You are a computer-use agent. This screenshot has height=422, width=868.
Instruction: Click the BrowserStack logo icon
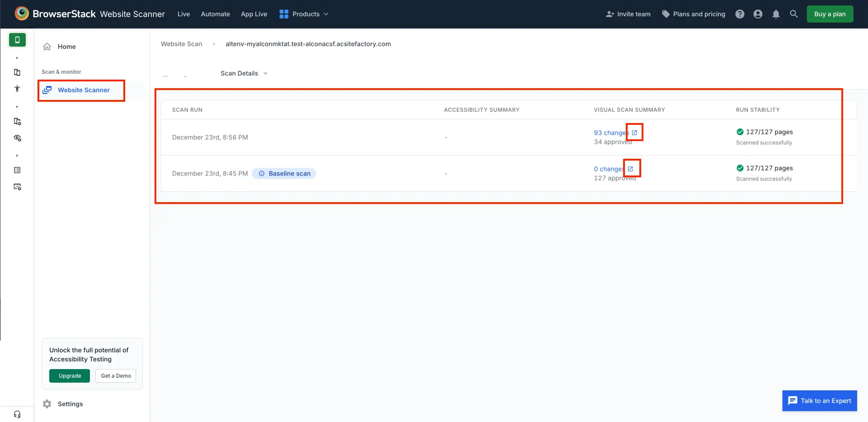(x=22, y=14)
